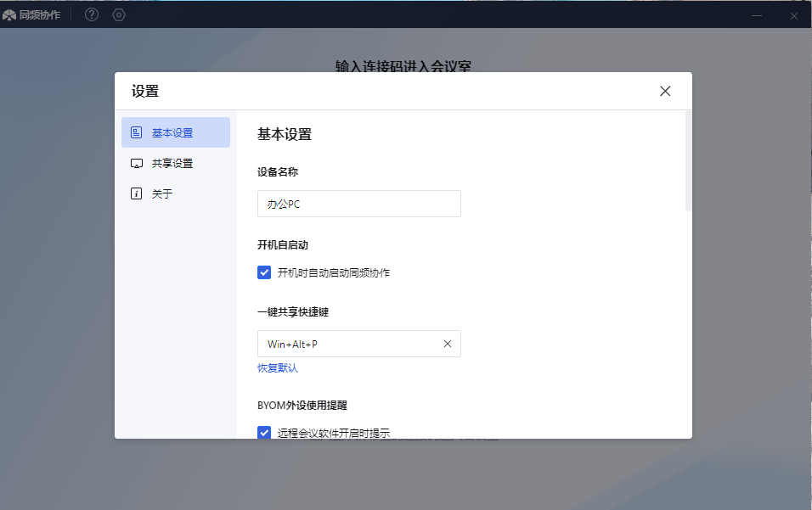Viewport: 812px width, 510px height.
Task: Click the 共享设置 screen icon
Action: click(137, 163)
